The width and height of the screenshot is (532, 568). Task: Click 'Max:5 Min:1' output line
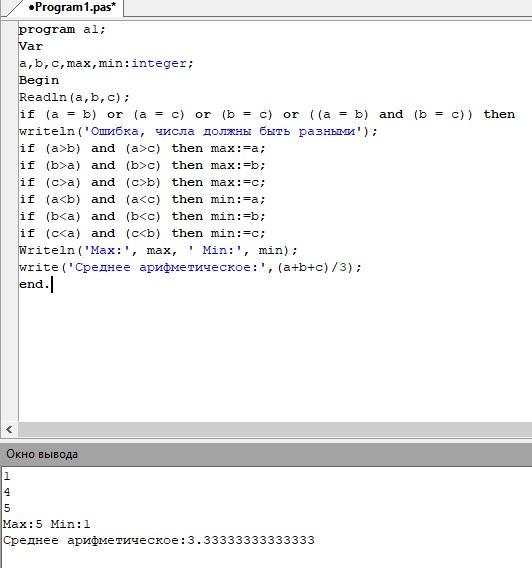pos(46,524)
